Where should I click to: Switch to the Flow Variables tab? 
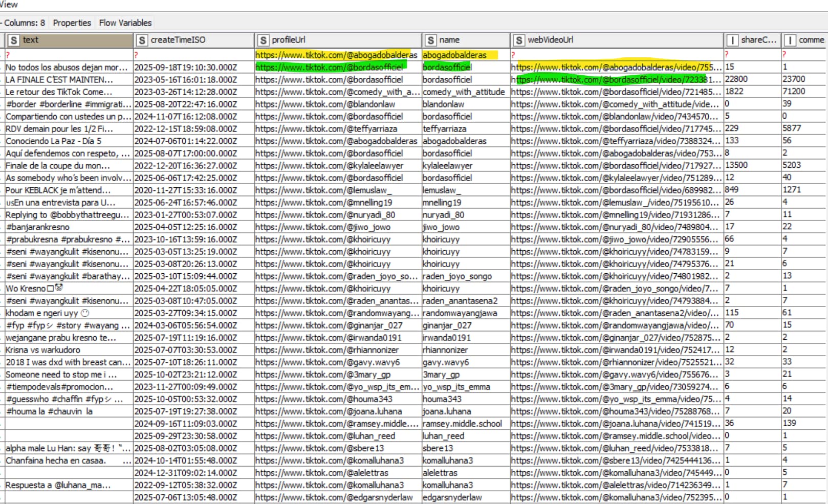125,23
